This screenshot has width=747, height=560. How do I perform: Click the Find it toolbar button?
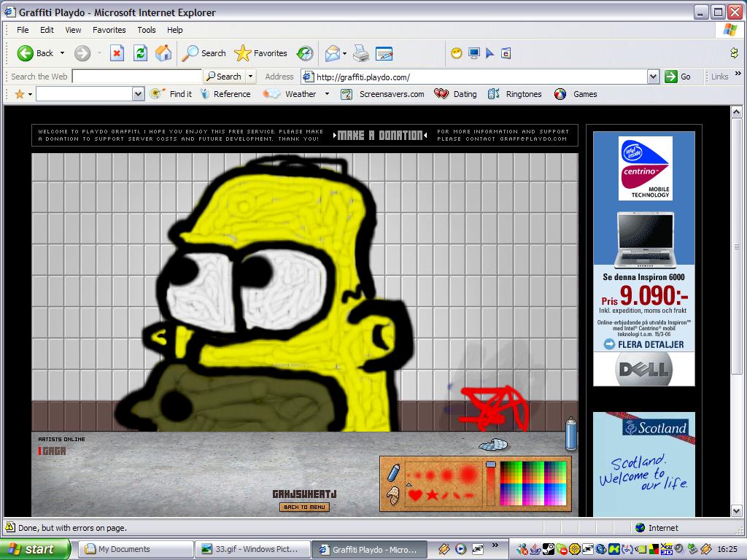[x=171, y=94]
